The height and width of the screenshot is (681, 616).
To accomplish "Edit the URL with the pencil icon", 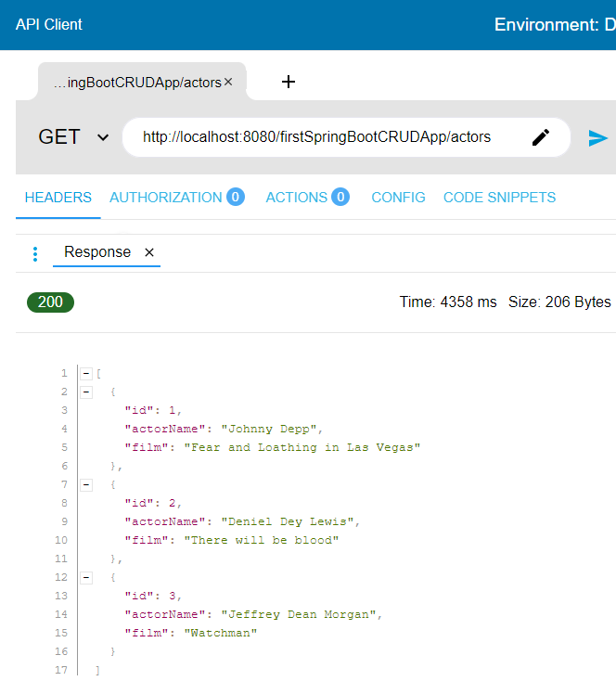I will click(541, 137).
